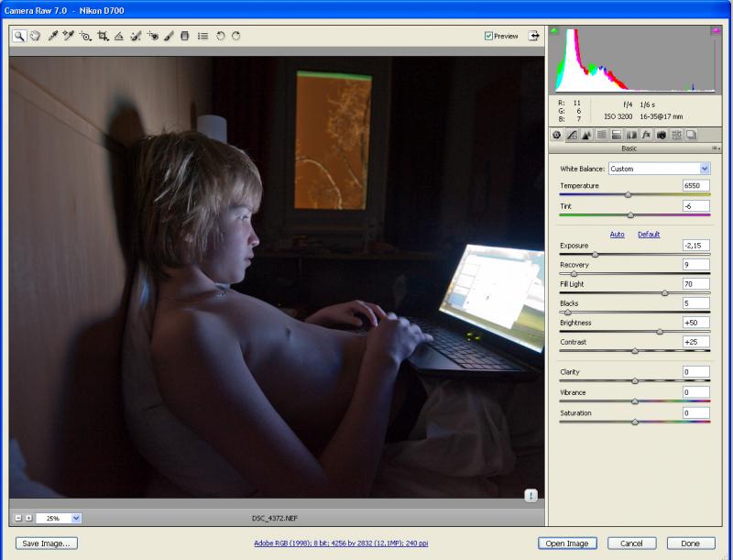Rotate image 90° counterclockwise
The image size is (733, 560).
coord(220,36)
